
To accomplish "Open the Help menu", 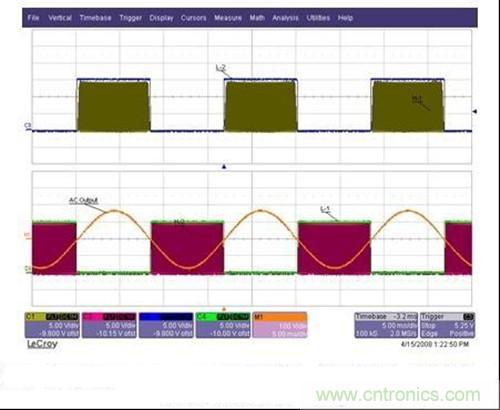I will pyautogui.click(x=345, y=18).
